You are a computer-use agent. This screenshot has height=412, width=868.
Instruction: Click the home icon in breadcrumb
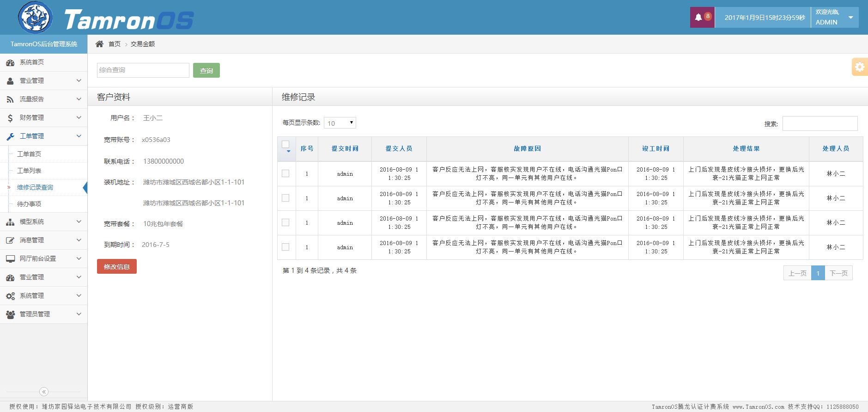click(99, 44)
